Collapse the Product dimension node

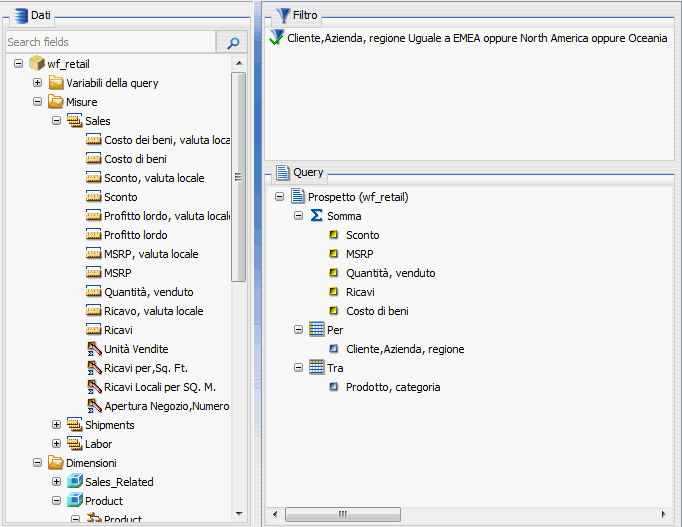coord(57,500)
